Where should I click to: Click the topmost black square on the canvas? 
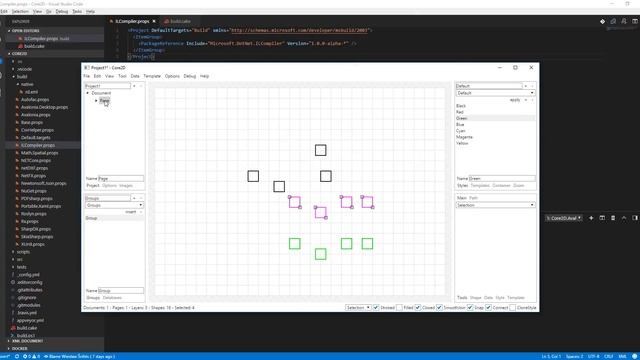tap(320, 150)
